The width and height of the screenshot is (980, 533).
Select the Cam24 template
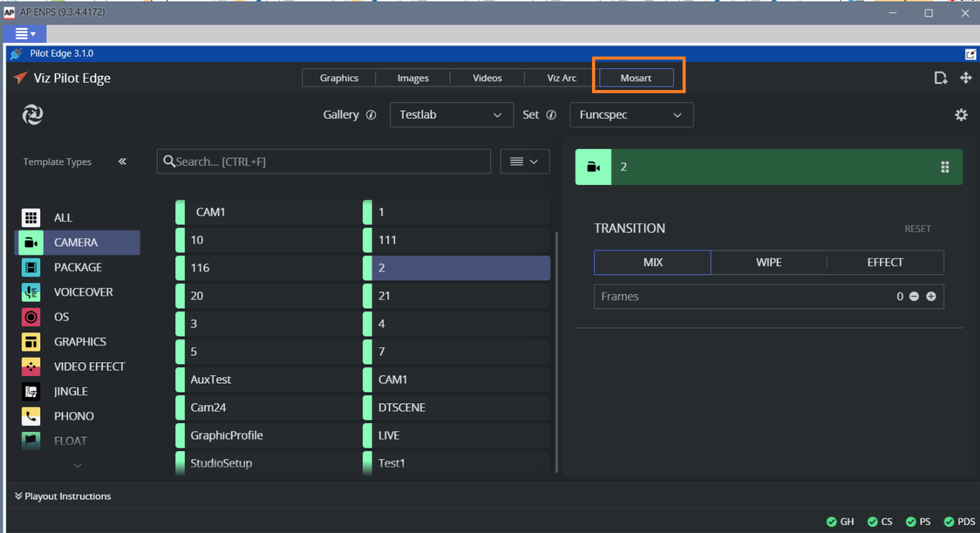(269, 407)
